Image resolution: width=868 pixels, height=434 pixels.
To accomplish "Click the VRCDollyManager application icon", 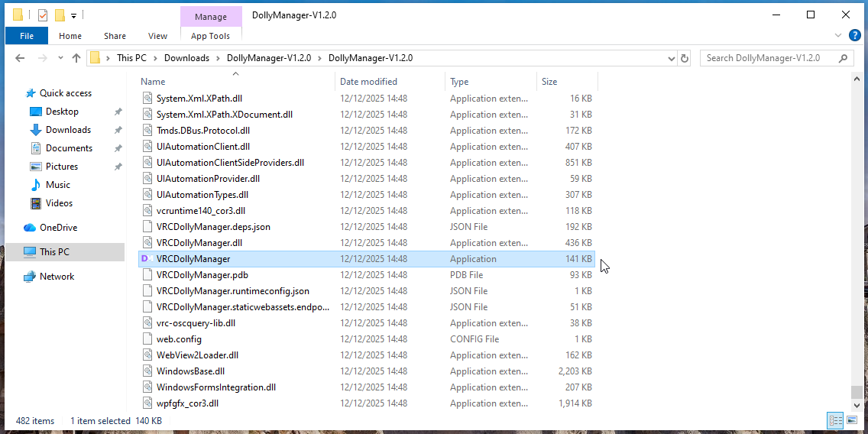I will 147,259.
